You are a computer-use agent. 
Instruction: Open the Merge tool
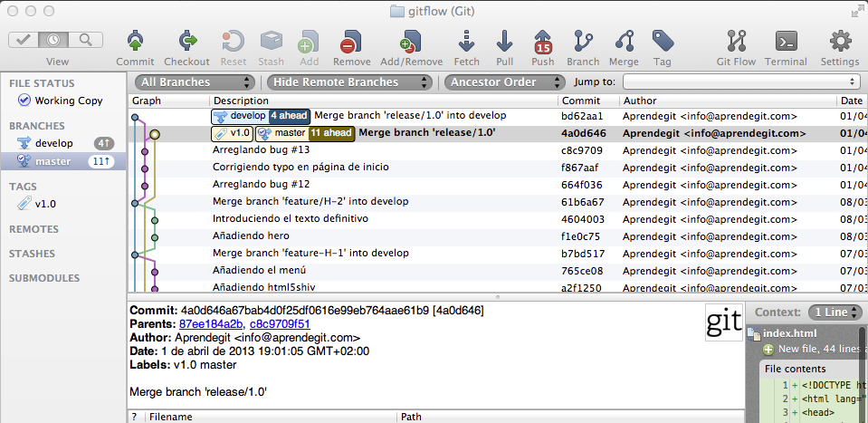[x=624, y=42]
